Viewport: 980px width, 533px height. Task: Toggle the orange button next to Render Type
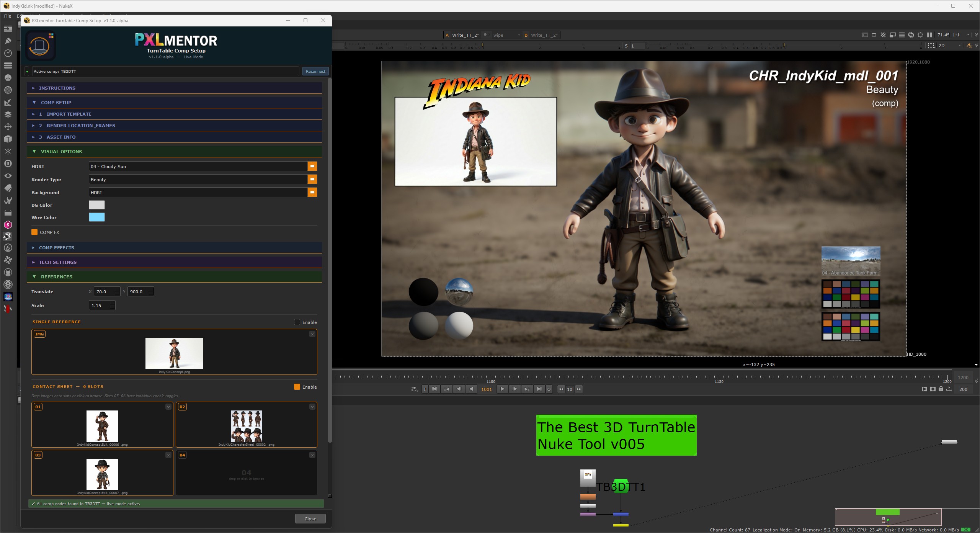pyautogui.click(x=312, y=179)
